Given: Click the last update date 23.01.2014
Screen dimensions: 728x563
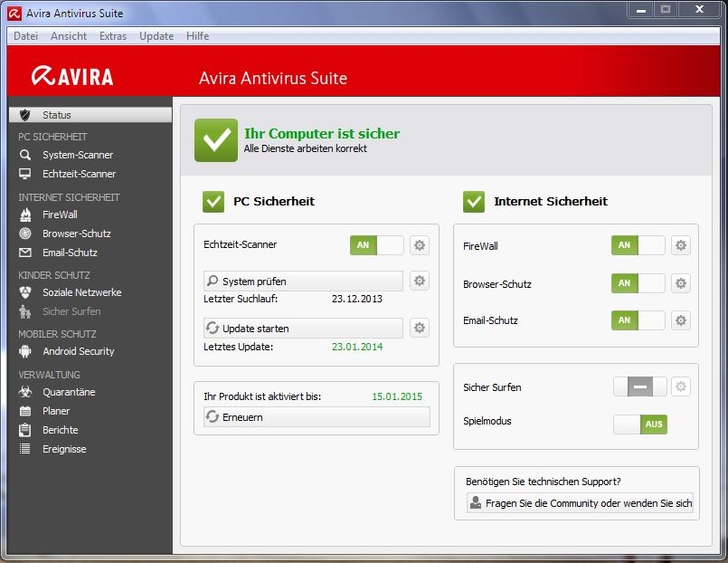Looking at the screenshot, I should coord(357,346).
